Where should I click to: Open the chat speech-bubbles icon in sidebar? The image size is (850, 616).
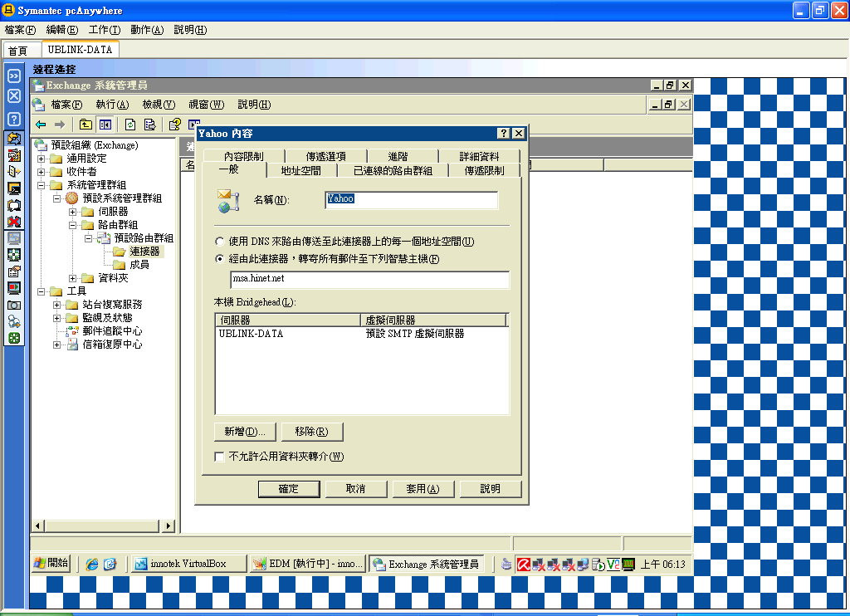(14, 206)
